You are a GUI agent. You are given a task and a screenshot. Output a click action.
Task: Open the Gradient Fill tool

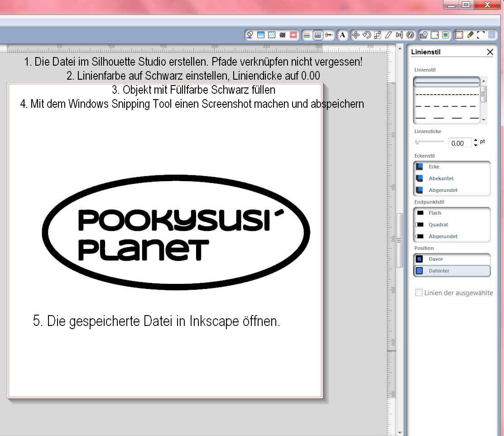coord(261,35)
